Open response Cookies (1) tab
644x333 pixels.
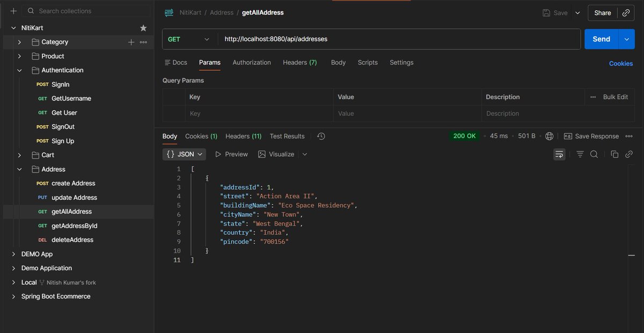tap(201, 136)
